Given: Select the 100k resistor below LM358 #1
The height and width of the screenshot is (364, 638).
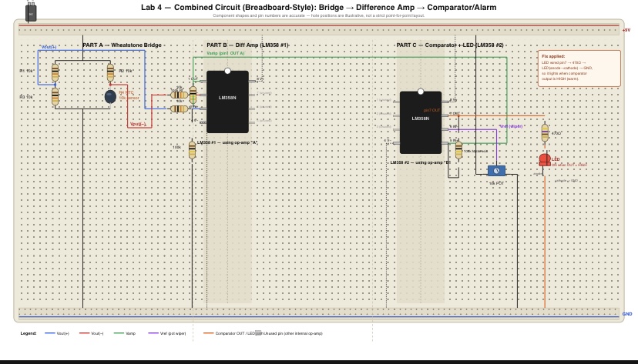Looking at the screenshot, I should point(192,150).
